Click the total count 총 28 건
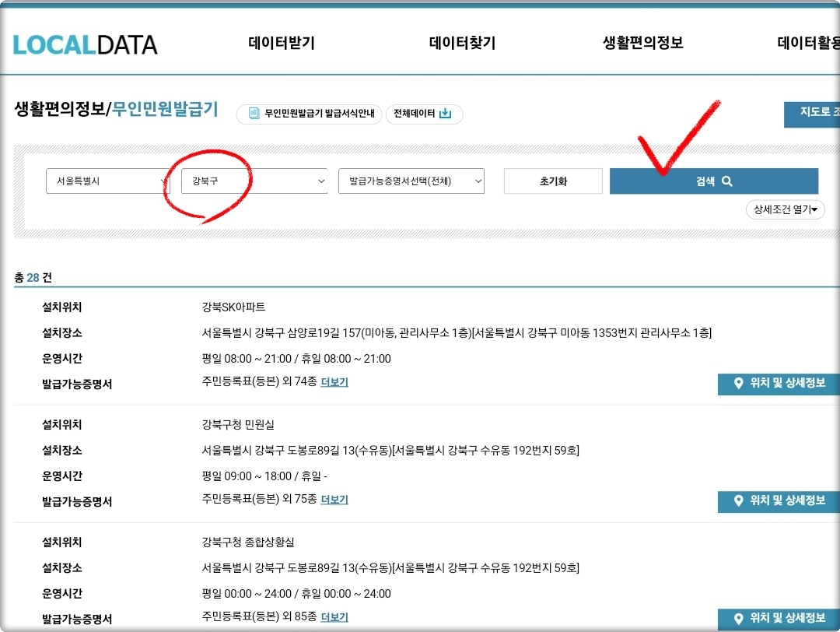Image resolution: width=840 pixels, height=632 pixels. tap(33, 277)
